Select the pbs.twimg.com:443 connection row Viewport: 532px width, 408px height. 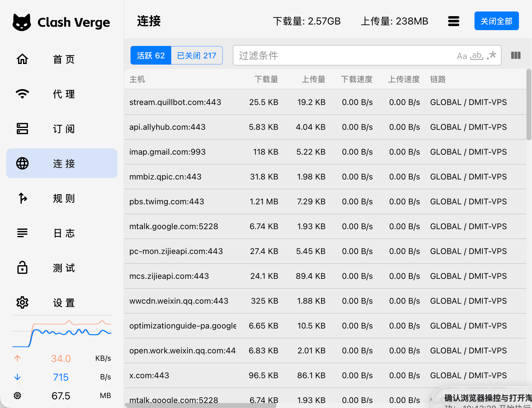[x=325, y=202]
